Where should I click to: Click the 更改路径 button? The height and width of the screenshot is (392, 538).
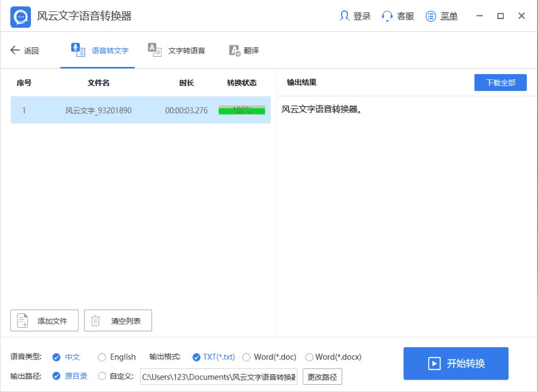pos(322,377)
